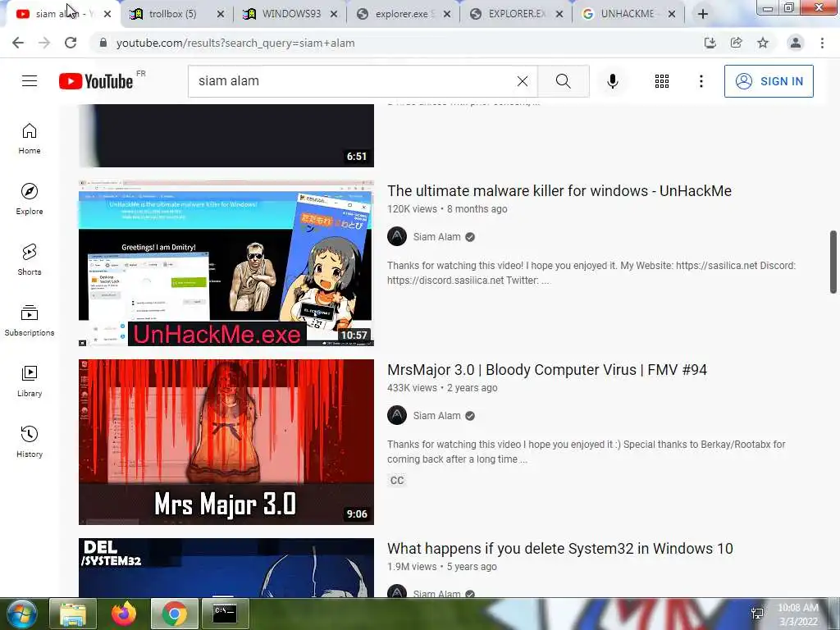Open Library in the sidebar
The width and height of the screenshot is (840, 630).
tap(30, 381)
